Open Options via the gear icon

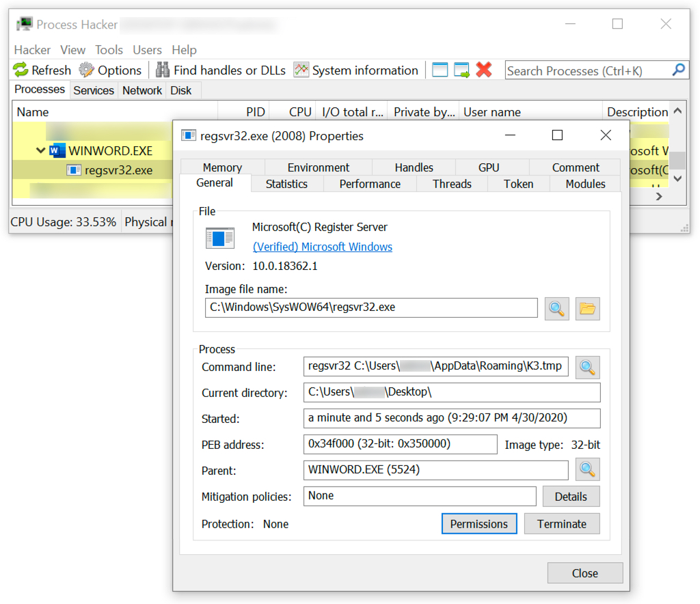tap(86, 70)
